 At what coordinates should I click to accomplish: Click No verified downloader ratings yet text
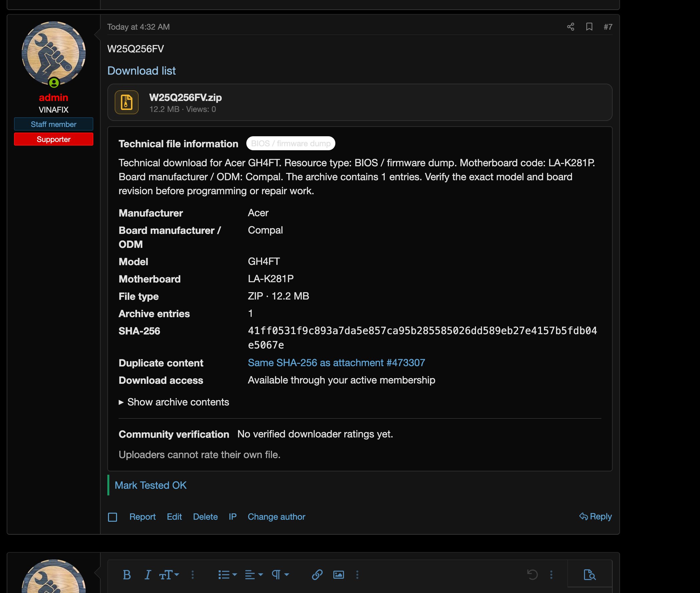[x=315, y=434]
